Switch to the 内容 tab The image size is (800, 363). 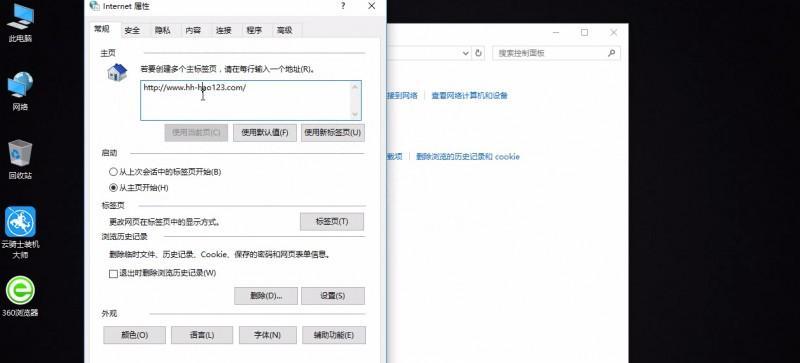coord(193,31)
